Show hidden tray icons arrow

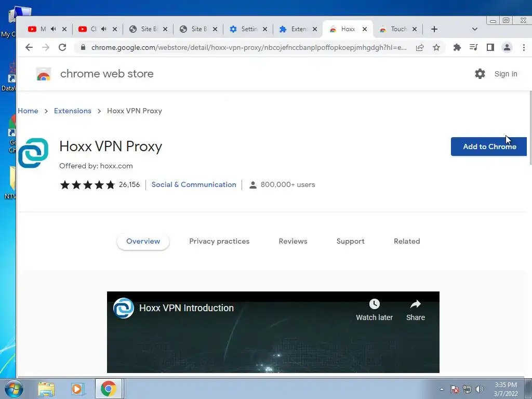coord(442,389)
